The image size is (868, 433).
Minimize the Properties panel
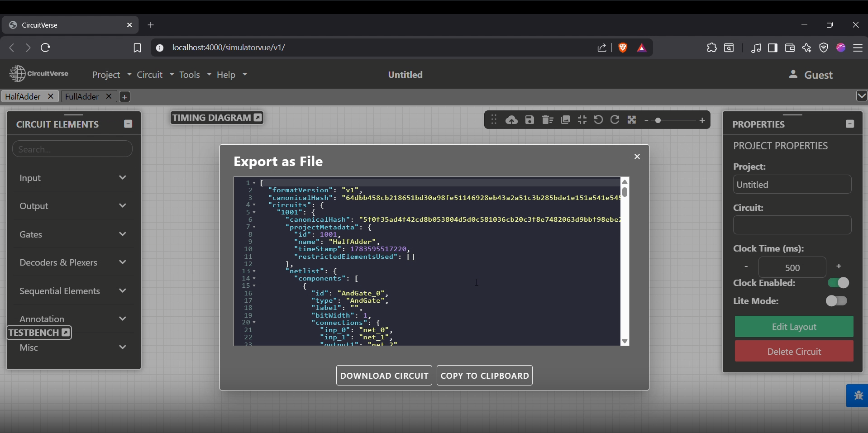coord(850,124)
